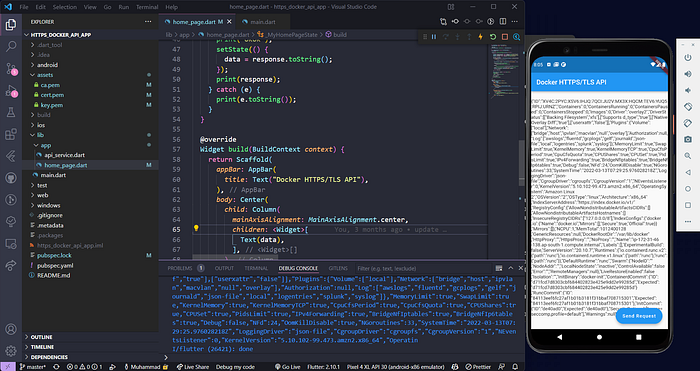Pause the debug session
Image resolution: width=700 pixels, height=371 pixels.
tap(433, 37)
